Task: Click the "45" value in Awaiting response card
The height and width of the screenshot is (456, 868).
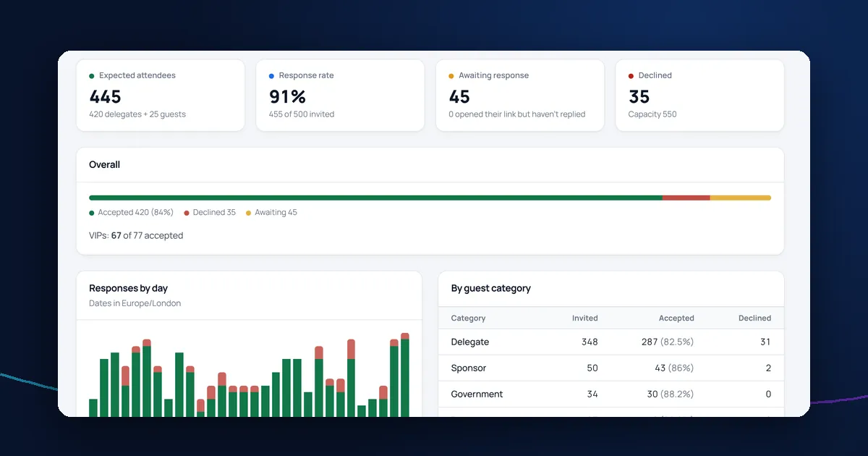Action: click(x=459, y=96)
